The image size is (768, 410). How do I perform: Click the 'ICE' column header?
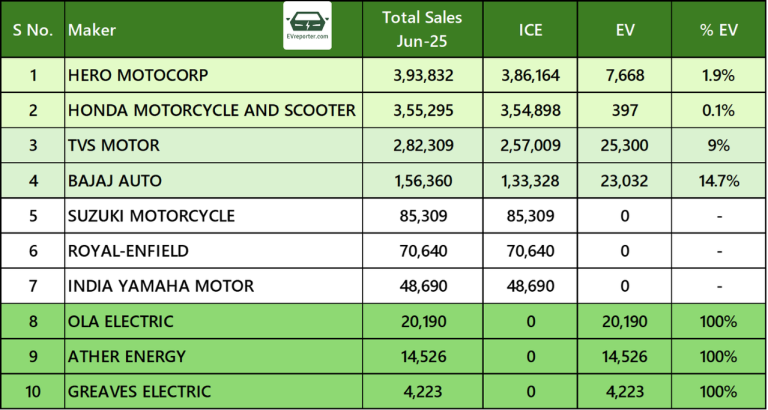click(x=530, y=30)
